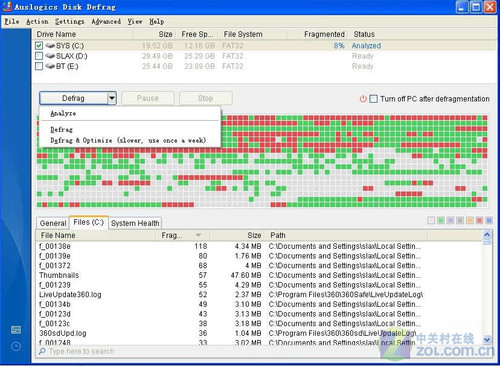The image size is (500, 366).
Task: Check the BT (E:) drive checkbox
Action: 39,66
